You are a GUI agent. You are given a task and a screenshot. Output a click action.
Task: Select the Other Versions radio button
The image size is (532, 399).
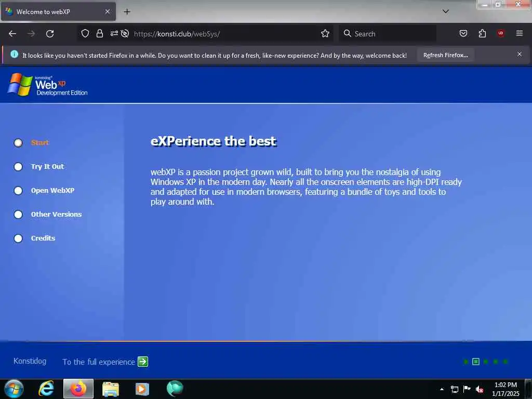(x=18, y=215)
